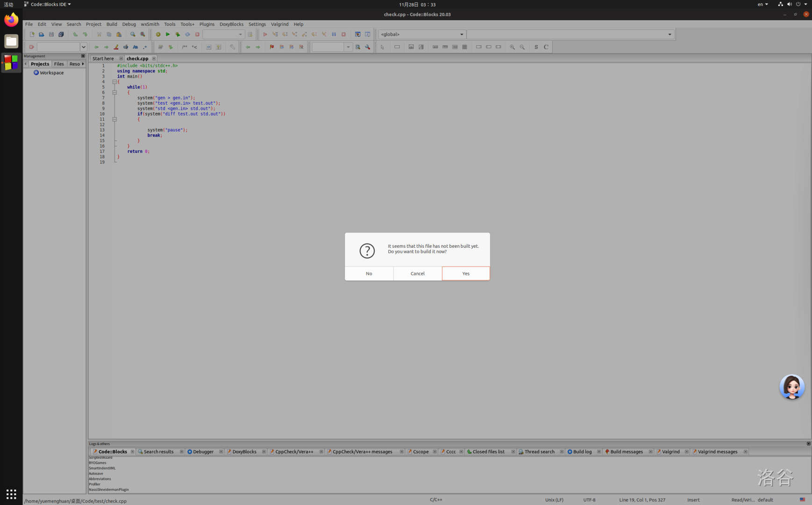This screenshot has height=505, width=812.
Task: Click the red Debug/Continue arrow icon
Action: click(265, 35)
